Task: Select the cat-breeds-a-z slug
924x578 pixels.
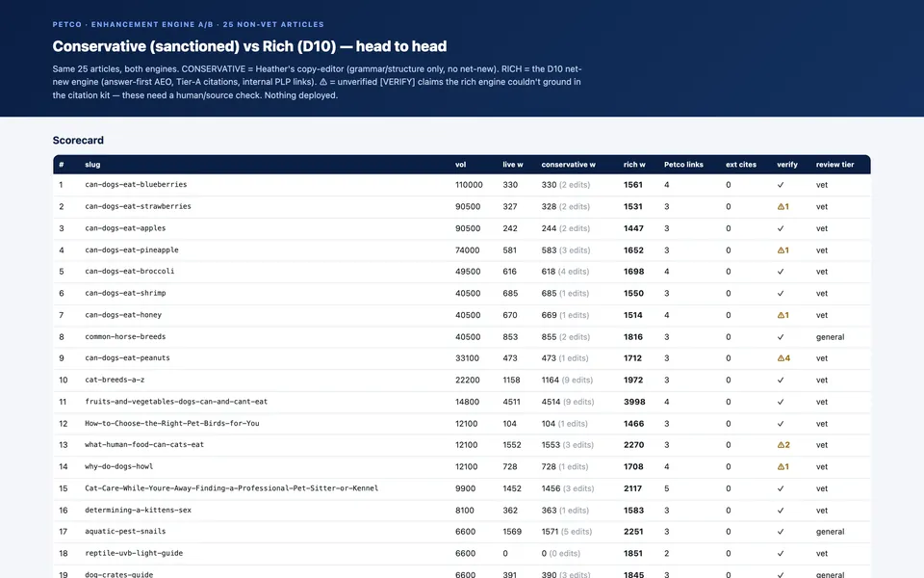Action: (115, 380)
